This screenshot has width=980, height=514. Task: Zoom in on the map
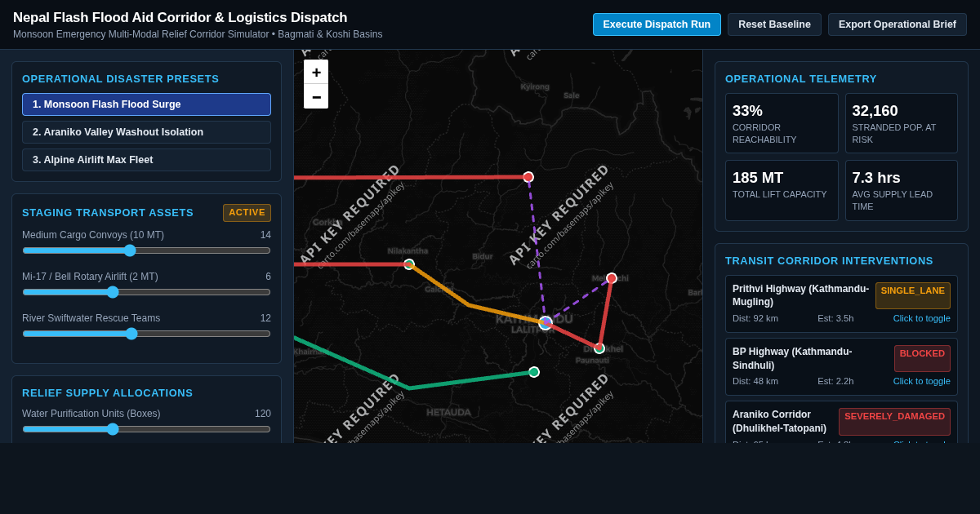[x=316, y=72]
